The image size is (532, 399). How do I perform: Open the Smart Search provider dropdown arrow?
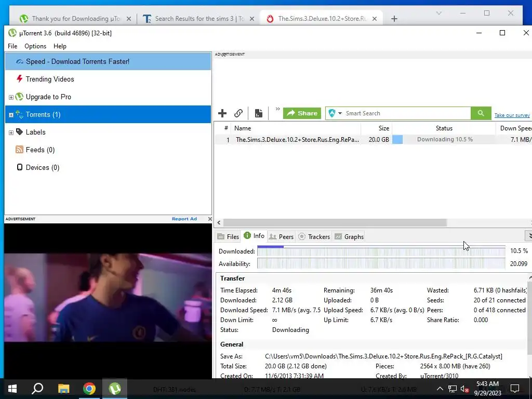tap(340, 113)
